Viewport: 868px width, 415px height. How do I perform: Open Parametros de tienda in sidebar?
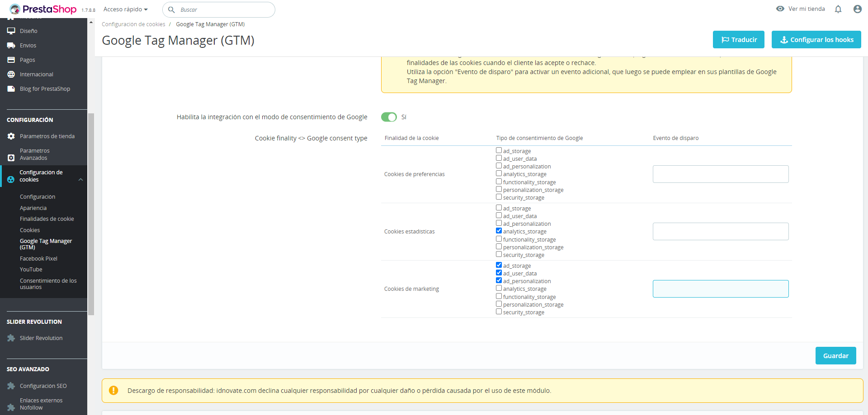click(47, 136)
